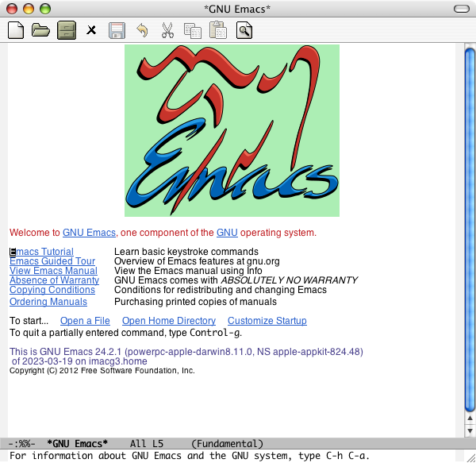This screenshot has height=463, width=476.
Task: Open a file with the folder icon
Action: pyautogui.click(x=40, y=30)
